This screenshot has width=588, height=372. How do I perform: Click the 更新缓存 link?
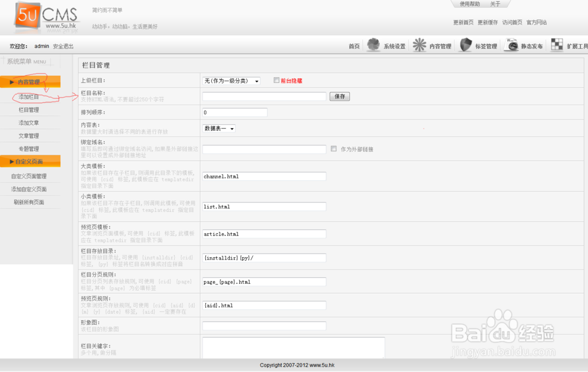pyautogui.click(x=487, y=22)
